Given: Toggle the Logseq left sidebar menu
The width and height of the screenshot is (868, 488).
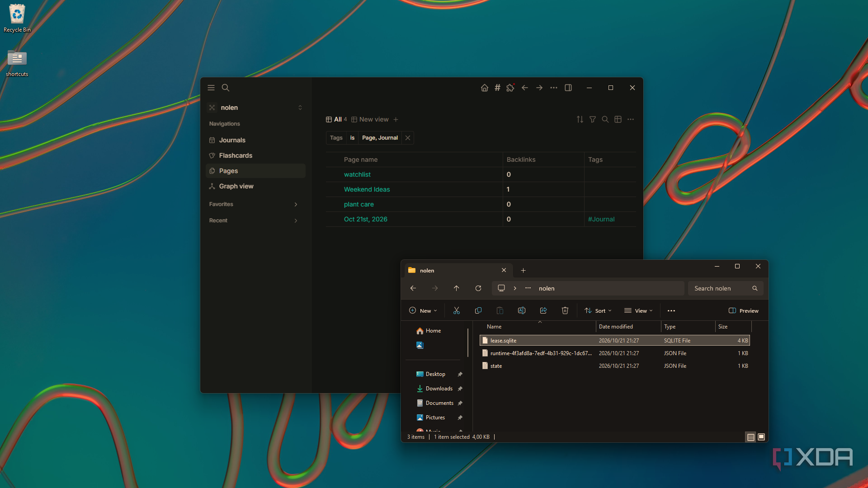Looking at the screenshot, I should 211,88.
